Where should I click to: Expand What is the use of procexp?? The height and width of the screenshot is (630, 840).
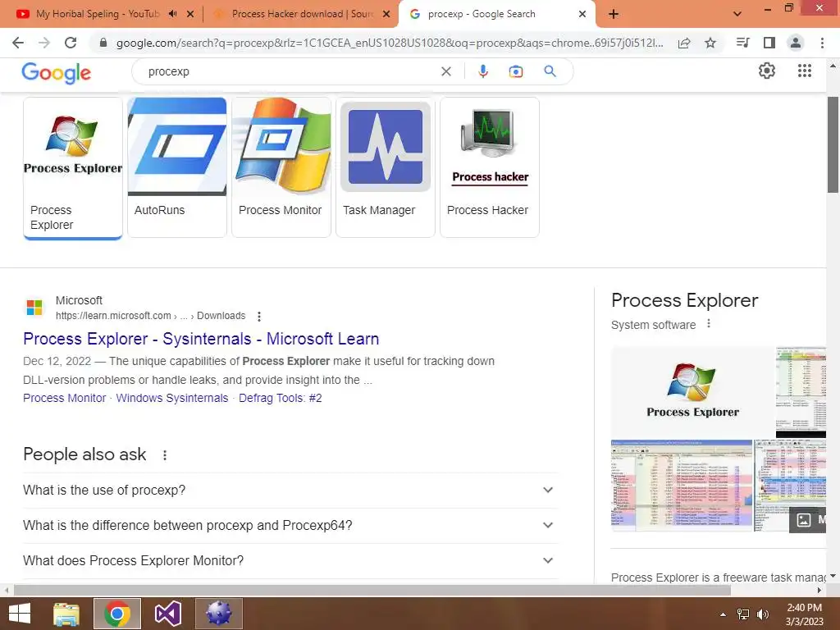[x=290, y=491]
